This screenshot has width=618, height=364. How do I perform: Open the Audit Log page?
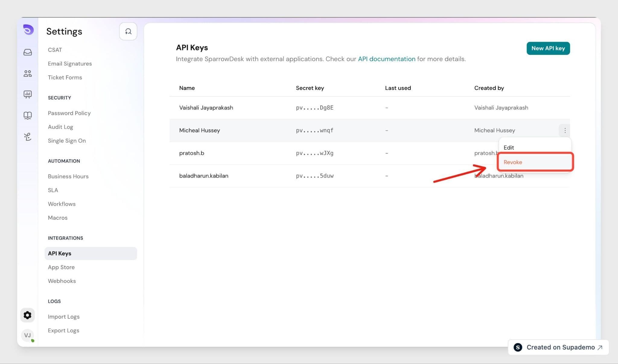coord(60,127)
